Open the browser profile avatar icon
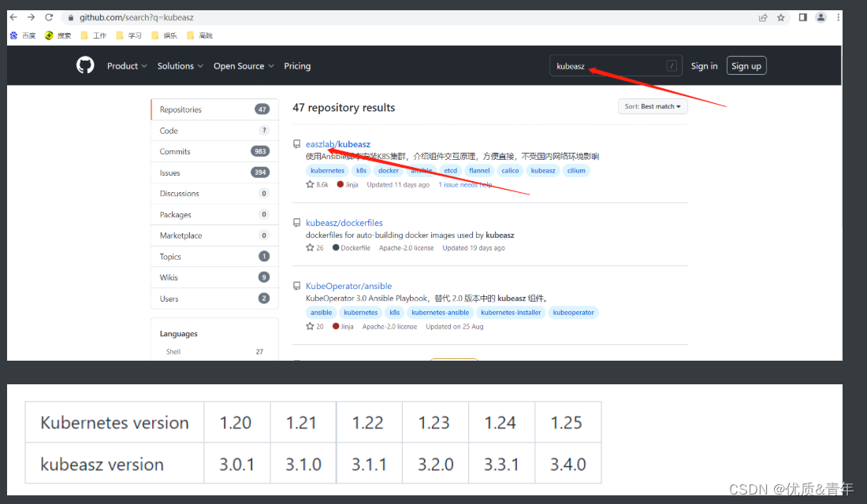This screenshot has width=867, height=504. (x=820, y=17)
